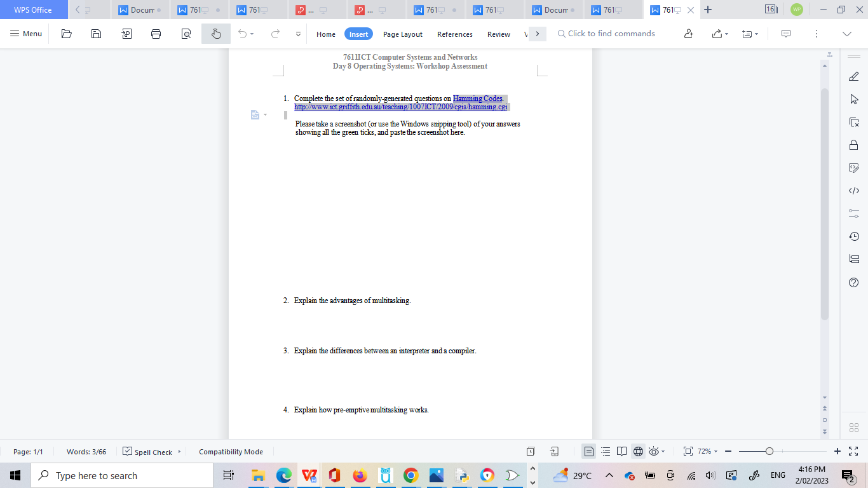This screenshot has width=868, height=488.
Task: Select the Print icon in the toolbar
Action: click(x=156, y=33)
